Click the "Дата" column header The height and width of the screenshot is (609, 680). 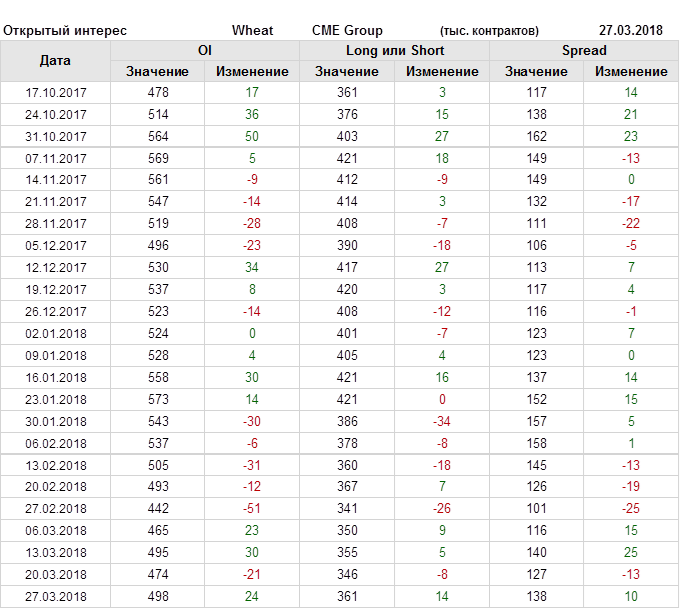coord(56,61)
